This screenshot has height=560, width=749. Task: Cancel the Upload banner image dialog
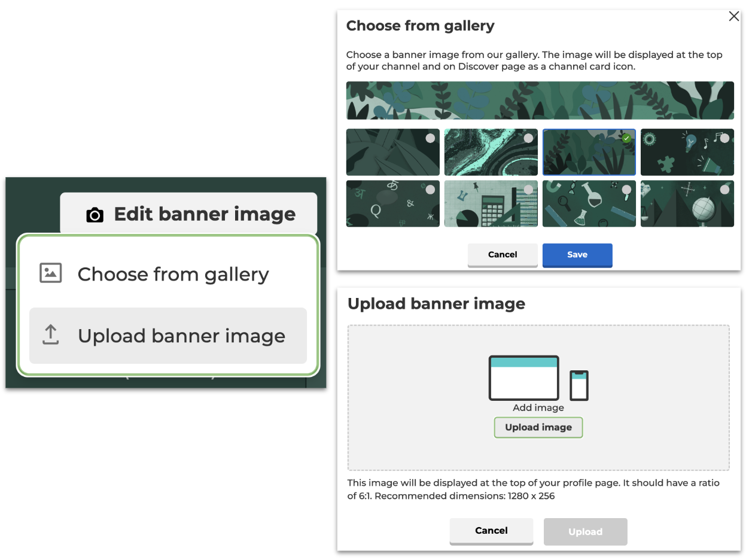[x=491, y=531]
